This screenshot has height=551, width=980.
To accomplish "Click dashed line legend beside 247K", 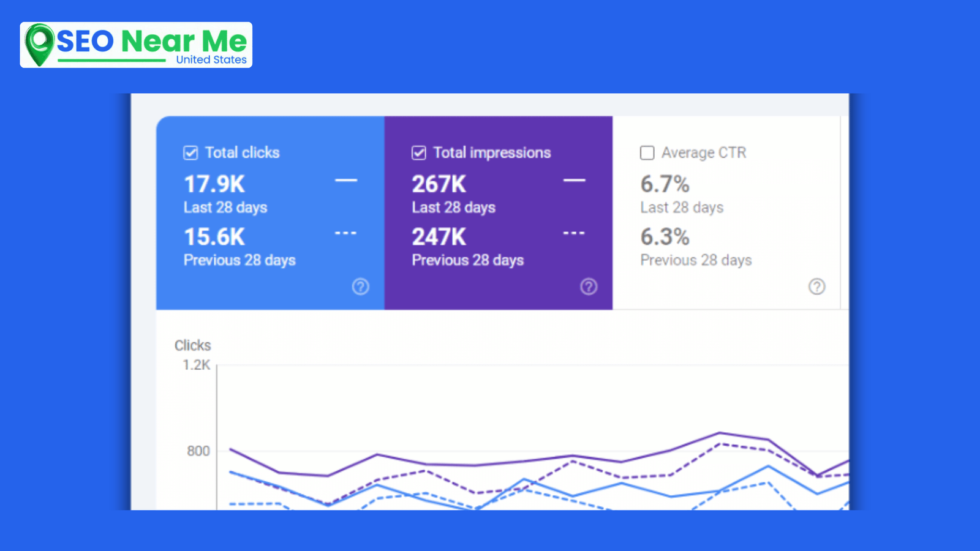I will point(574,233).
